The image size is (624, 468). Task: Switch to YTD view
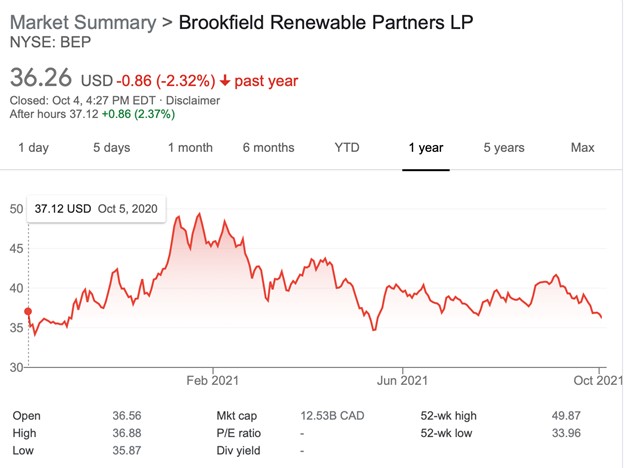pyautogui.click(x=346, y=148)
